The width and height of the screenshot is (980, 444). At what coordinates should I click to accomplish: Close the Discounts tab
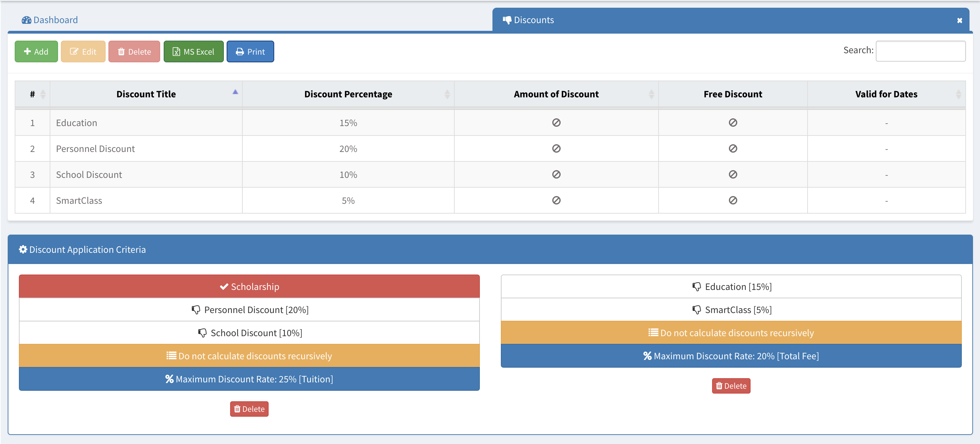coord(959,21)
